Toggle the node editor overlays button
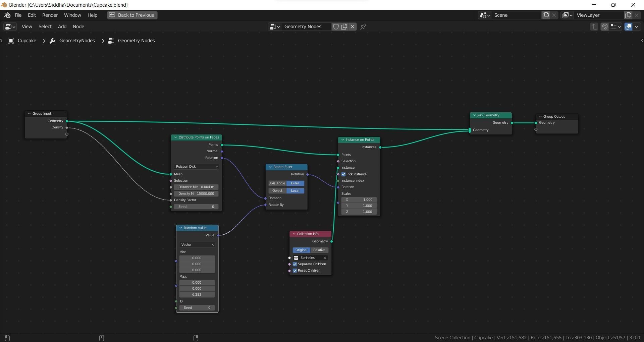 [x=629, y=26]
